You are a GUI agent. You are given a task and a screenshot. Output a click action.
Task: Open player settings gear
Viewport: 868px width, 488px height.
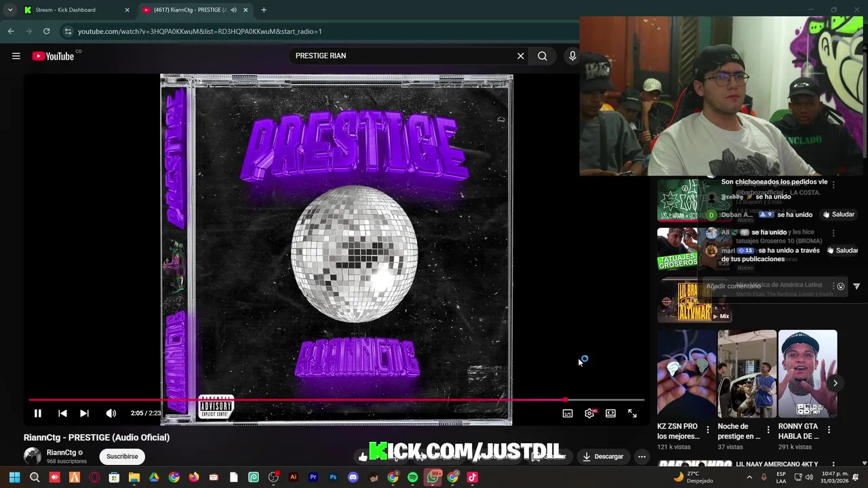click(589, 413)
